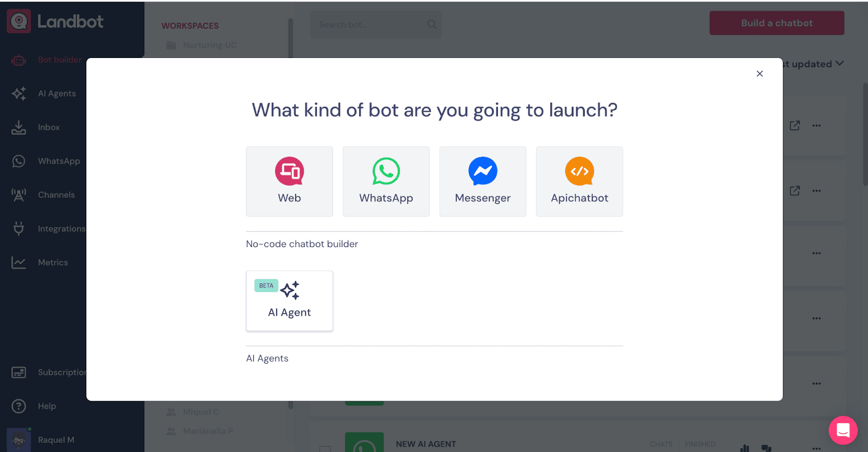Click the Landbot logo
This screenshot has width=868, height=452.
click(55, 22)
